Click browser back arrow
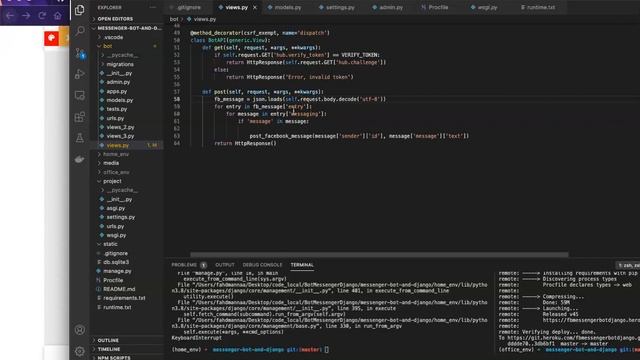The width and height of the screenshot is (640, 360). coord(10,16)
